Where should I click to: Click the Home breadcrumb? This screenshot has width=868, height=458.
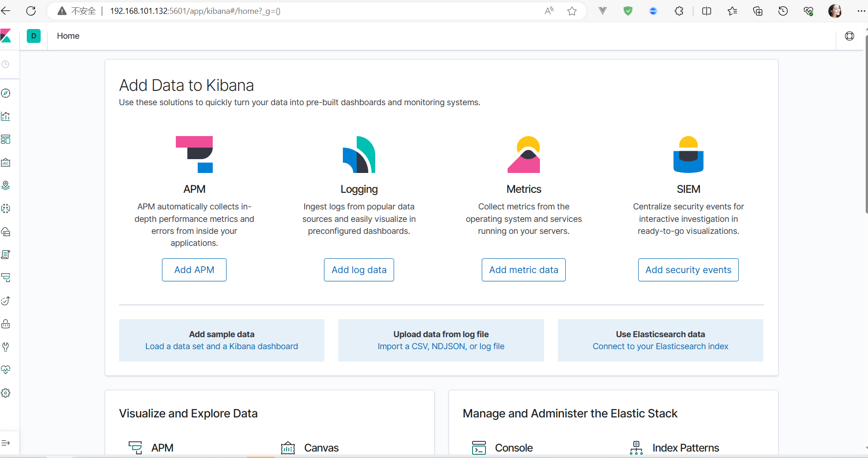68,36
